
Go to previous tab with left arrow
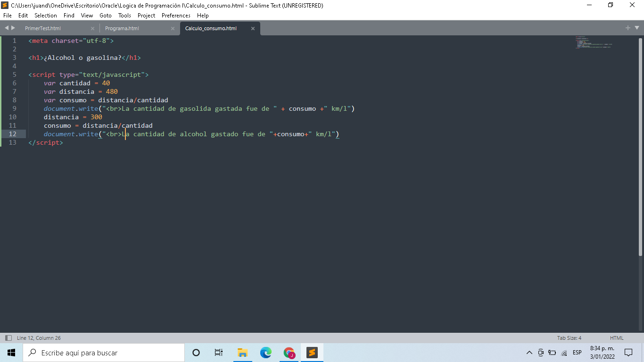pyautogui.click(x=7, y=28)
